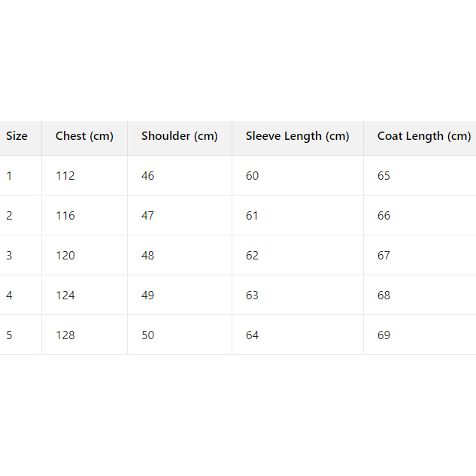This screenshot has height=476, width=476.
Task: Click the Sleeve Length (cm) header
Action: (297, 136)
